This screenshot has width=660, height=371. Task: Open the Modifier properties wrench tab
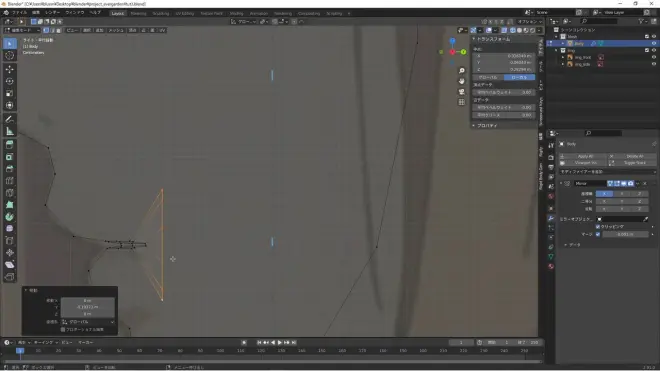pyautogui.click(x=551, y=218)
